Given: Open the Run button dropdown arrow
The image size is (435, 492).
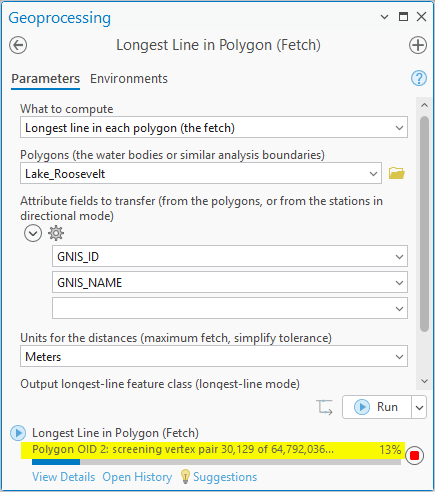Looking at the screenshot, I should [x=419, y=407].
